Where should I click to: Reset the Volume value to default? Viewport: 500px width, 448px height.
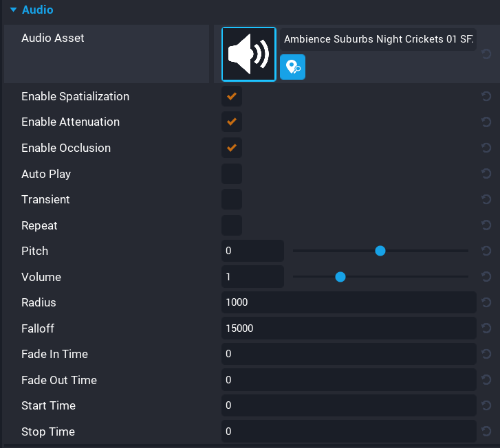click(486, 277)
